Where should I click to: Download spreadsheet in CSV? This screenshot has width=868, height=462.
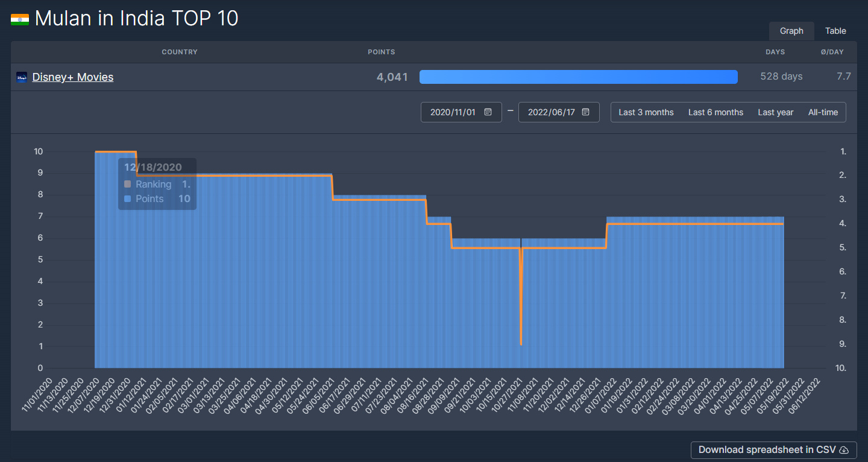774,450
